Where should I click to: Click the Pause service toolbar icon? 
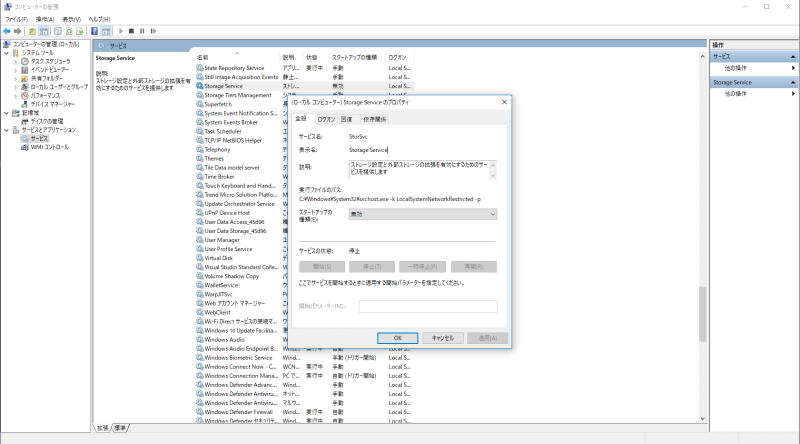tap(142, 31)
